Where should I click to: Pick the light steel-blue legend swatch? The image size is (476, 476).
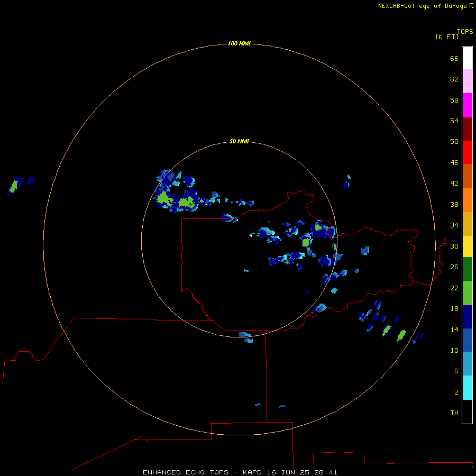click(467, 363)
